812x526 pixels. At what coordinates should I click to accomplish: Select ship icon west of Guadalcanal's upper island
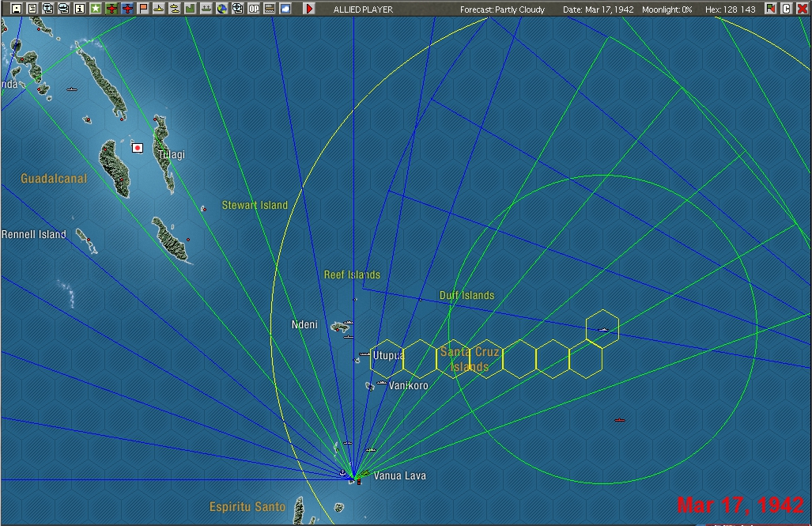pyautogui.click(x=72, y=89)
